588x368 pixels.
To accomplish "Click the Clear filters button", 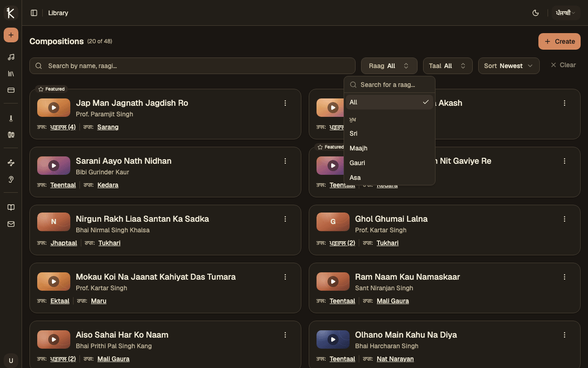I will click(563, 65).
